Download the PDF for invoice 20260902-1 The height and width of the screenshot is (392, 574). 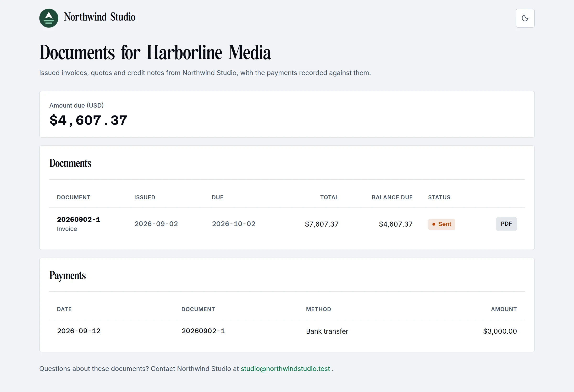coord(506,224)
